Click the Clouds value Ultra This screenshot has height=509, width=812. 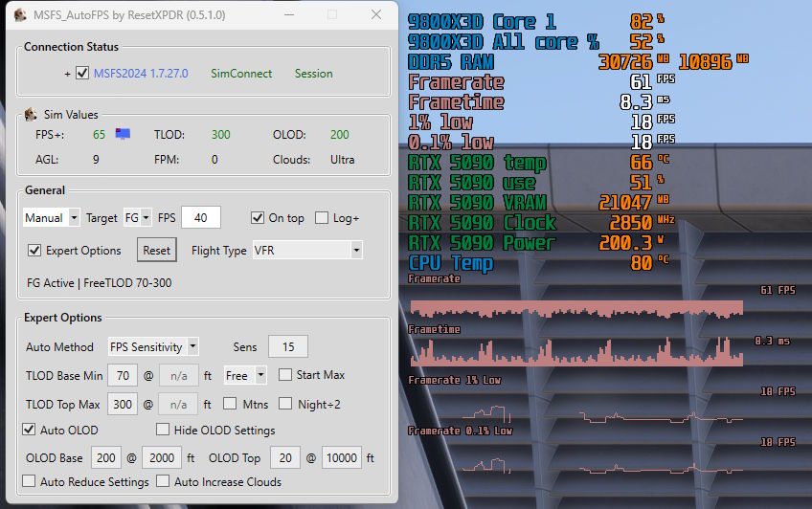click(343, 160)
